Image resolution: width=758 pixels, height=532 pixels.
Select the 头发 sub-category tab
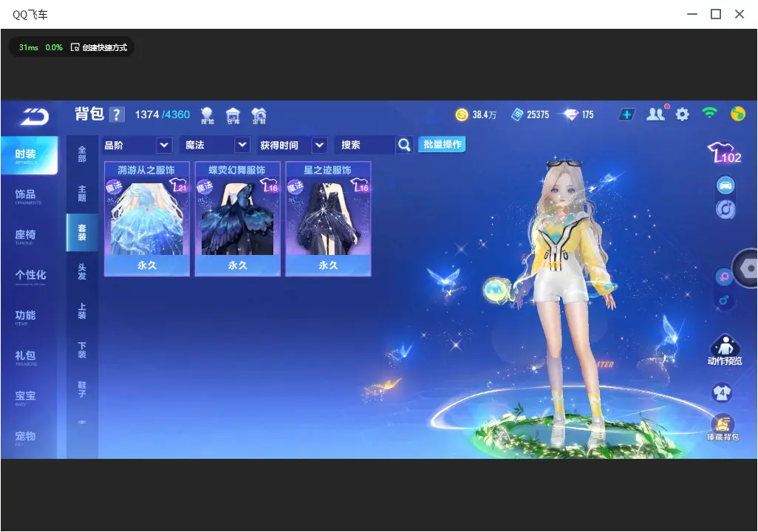[82, 272]
